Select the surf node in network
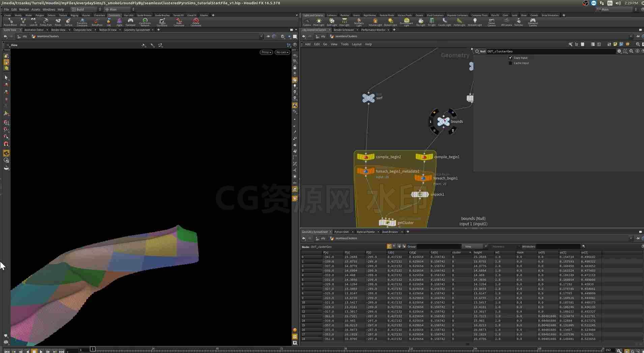 (x=368, y=98)
